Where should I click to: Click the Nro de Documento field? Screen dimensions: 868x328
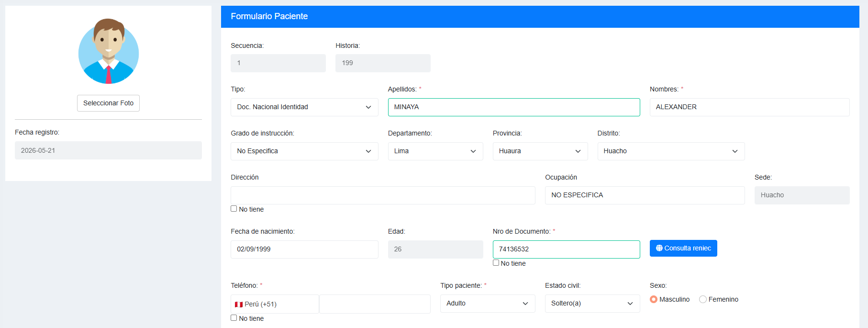pyautogui.click(x=567, y=249)
